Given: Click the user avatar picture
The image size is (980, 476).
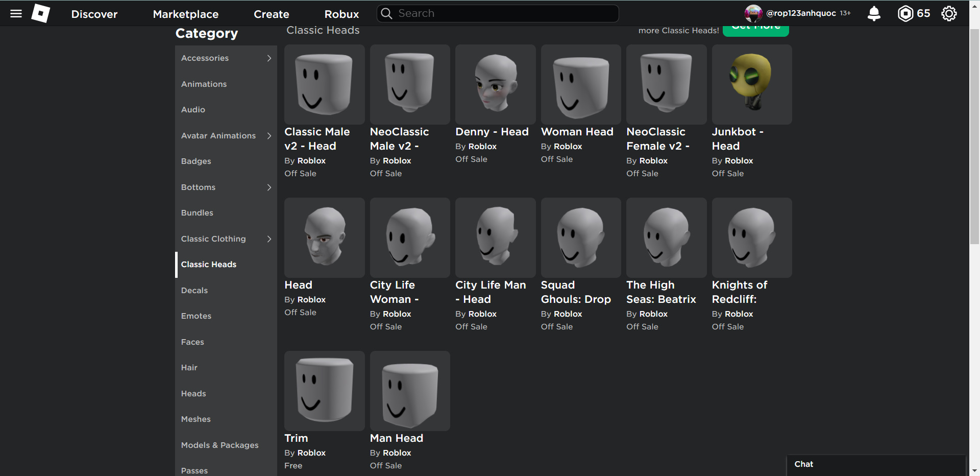Looking at the screenshot, I should [753, 14].
